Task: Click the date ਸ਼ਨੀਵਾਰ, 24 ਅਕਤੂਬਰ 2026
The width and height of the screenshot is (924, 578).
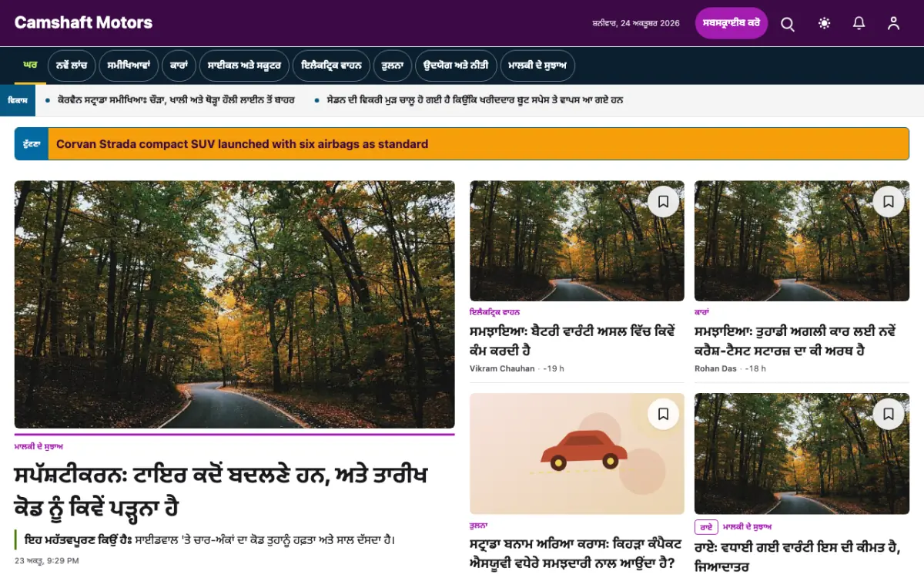Action: coord(636,23)
